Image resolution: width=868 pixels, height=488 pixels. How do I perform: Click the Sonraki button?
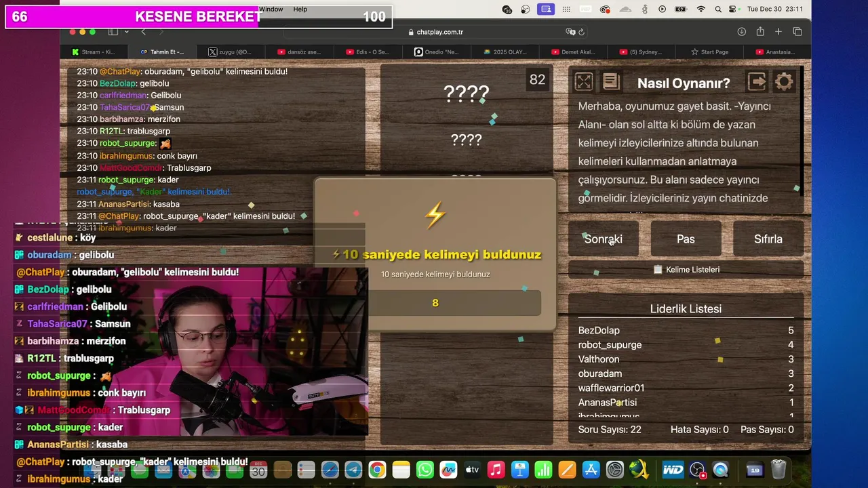(x=604, y=239)
